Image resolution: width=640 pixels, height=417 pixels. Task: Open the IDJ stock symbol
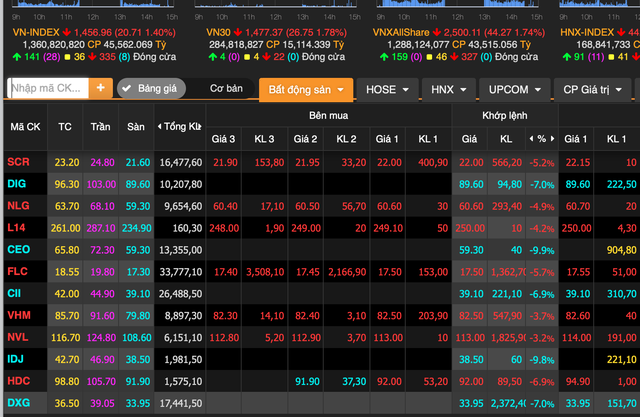(16, 359)
